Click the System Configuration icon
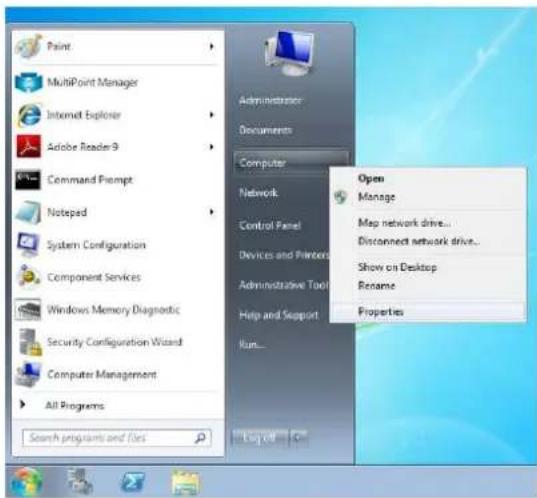 (x=28, y=245)
